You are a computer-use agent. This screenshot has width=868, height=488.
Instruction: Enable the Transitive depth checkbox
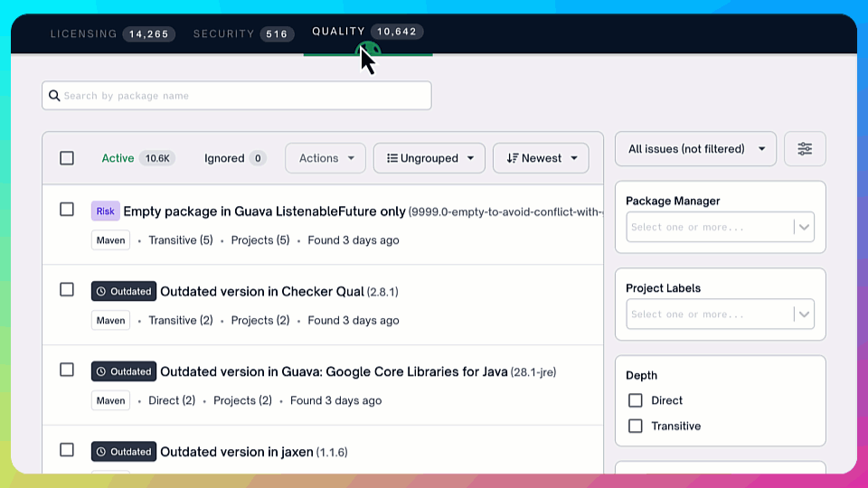point(636,426)
